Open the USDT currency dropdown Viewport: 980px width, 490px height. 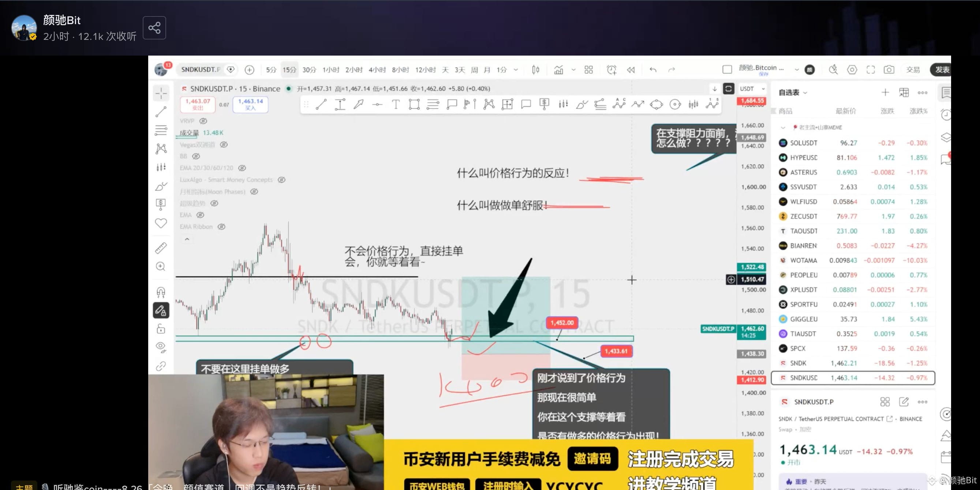[752, 88]
